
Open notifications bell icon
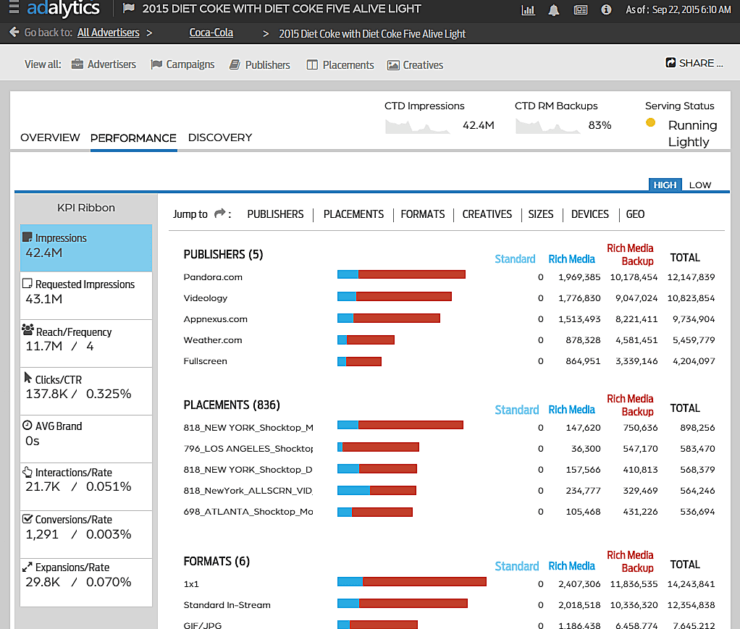[x=554, y=10]
